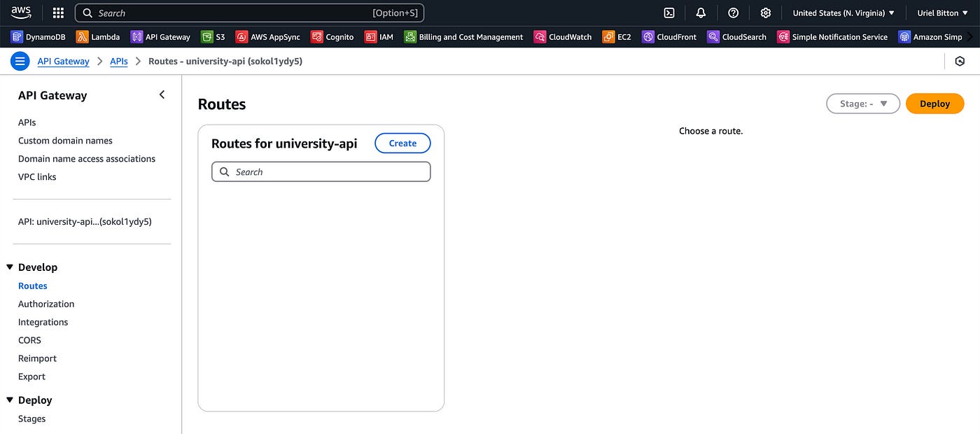The height and width of the screenshot is (434, 980).
Task: Select Reimport in the sidebar
Action: 37,358
